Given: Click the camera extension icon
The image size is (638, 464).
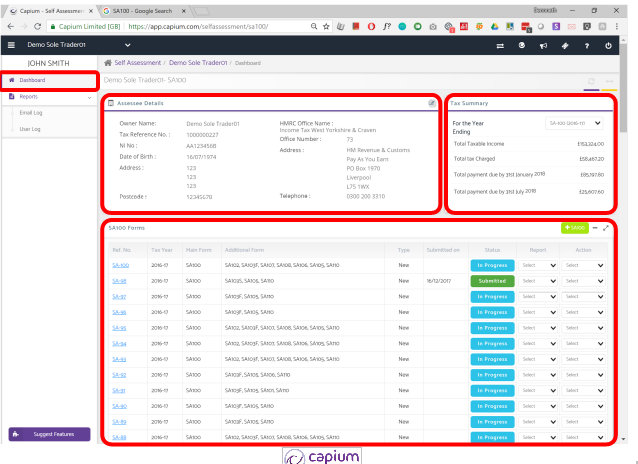Looking at the screenshot, I should point(433,26).
